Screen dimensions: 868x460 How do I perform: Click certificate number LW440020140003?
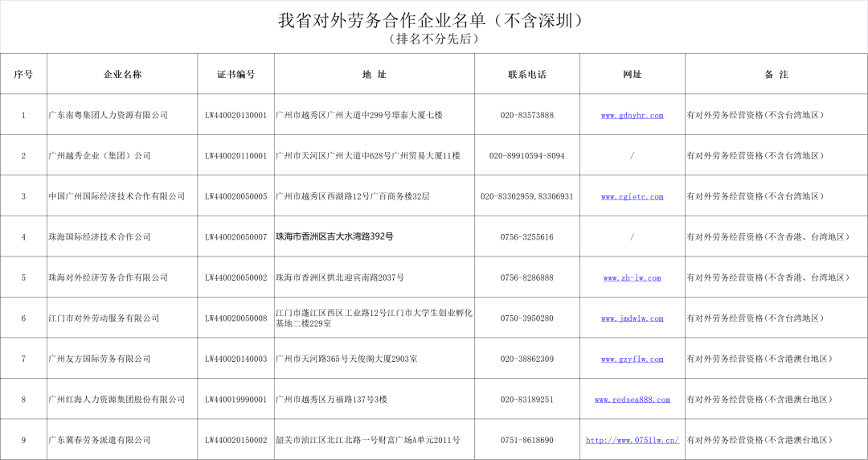(235, 359)
